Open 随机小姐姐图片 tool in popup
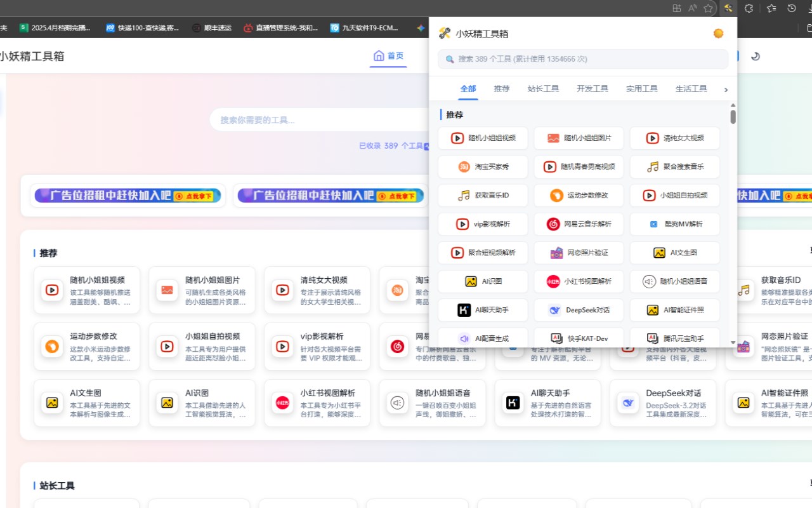812x508 pixels. click(x=579, y=138)
